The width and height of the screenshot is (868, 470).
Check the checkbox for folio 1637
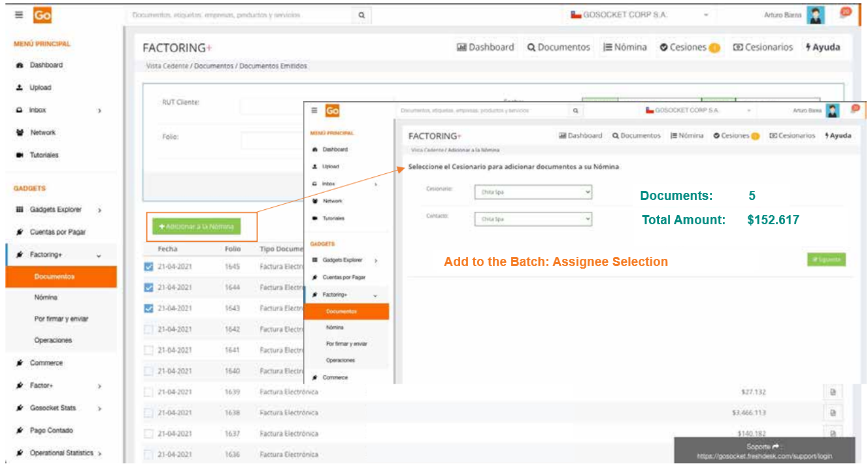[148, 434]
